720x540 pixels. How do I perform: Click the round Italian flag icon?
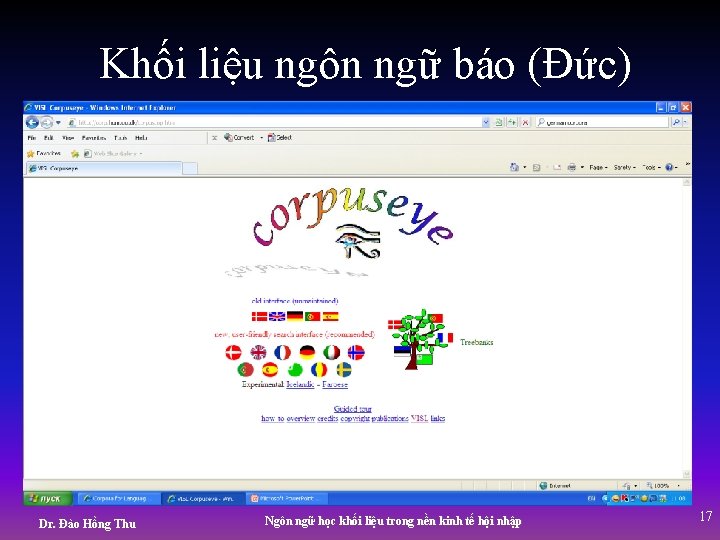[x=332, y=352]
